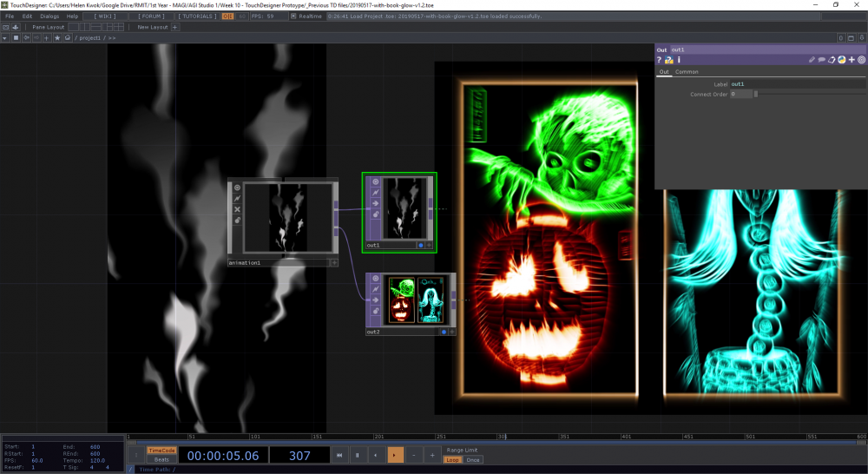The image size is (868, 474).
Task: Open the WIKI link
Action: click(x=105, y=16)
